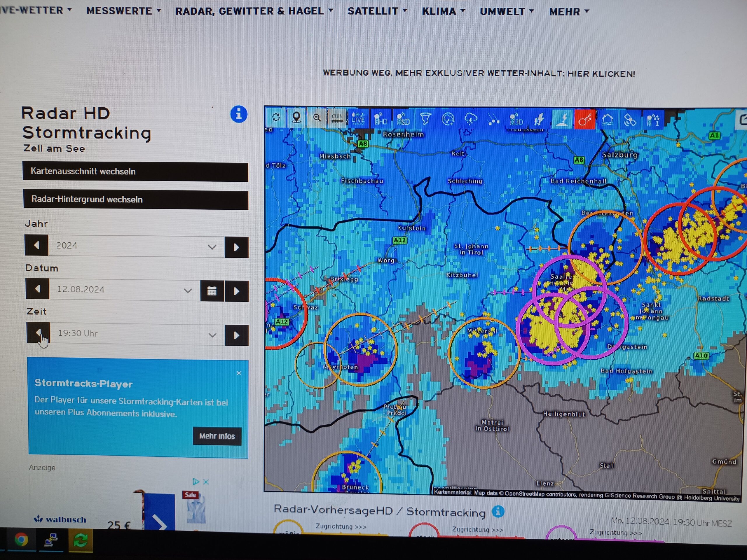The width and height of the screenshot is (747, 560).
Task: Select the Radar HD layer icon
Action: coord(381,118)
